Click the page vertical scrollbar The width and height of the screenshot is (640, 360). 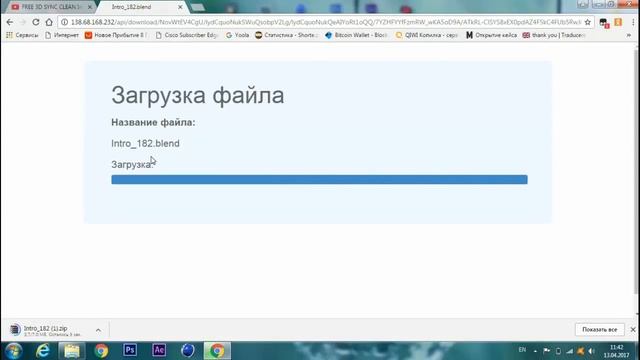click(x=637, y=171)
